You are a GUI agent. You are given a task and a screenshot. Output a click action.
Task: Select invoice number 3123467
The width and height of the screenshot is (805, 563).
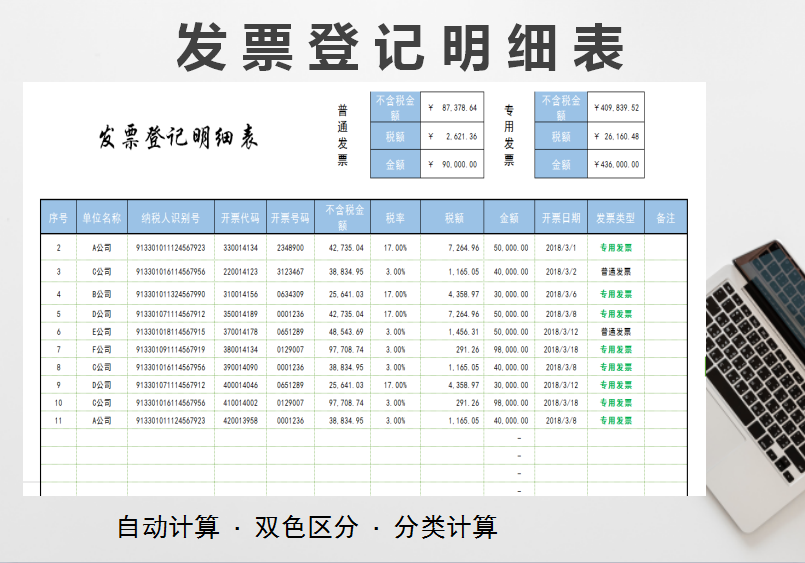click(x=291, y=271)
